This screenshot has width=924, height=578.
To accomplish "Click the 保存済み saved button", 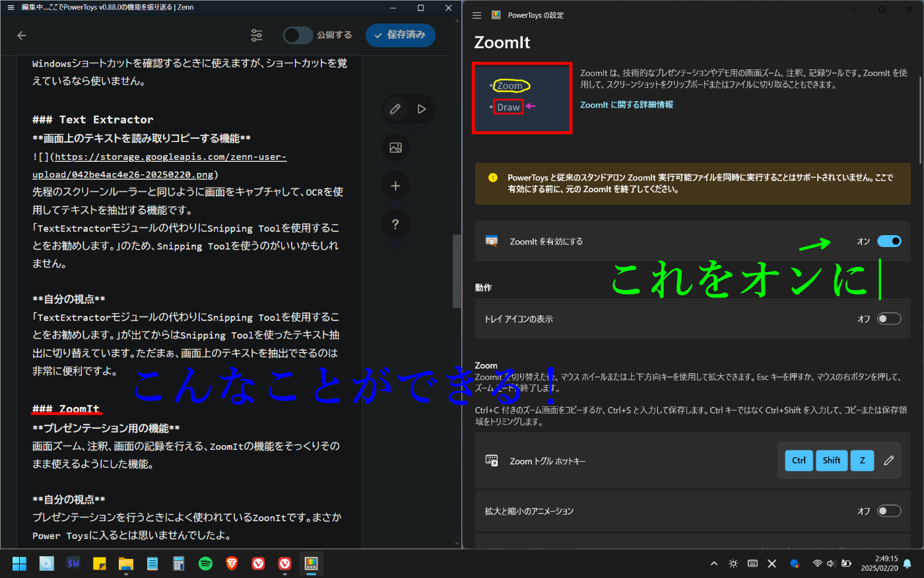I will click(x=400, y=35).
